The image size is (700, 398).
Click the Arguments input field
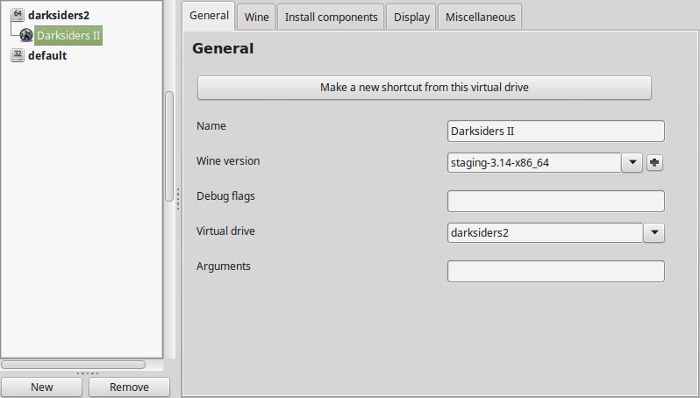tap(556, 271)
